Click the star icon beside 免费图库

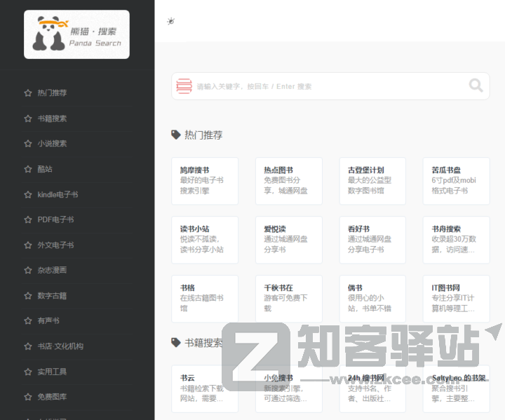28,397
